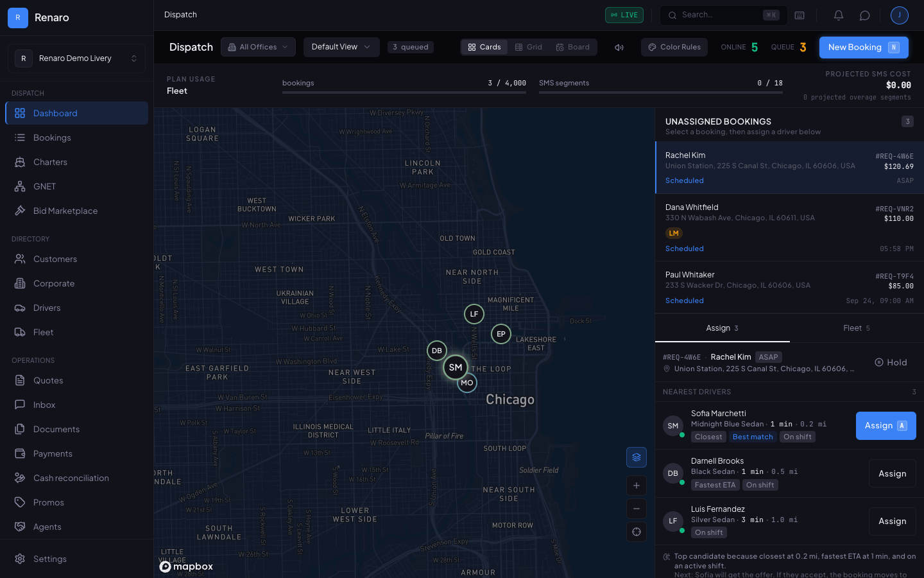The width and height of the screenshot is (924, 578).
Task: Open Cash reconciliation in sidebar
Action: pyautogui.click(x=76, y=478)
